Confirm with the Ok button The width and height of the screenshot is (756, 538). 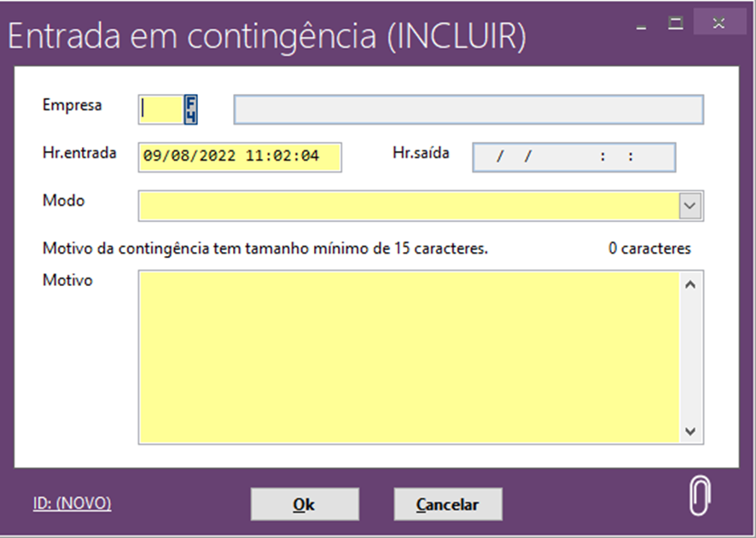[304, 504]
